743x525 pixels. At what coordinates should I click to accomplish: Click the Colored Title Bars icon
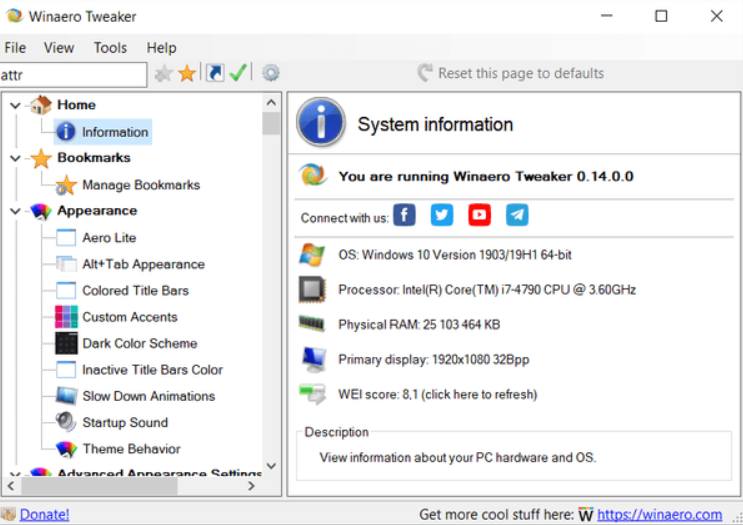pyautogui.click(x=66, y=290)
